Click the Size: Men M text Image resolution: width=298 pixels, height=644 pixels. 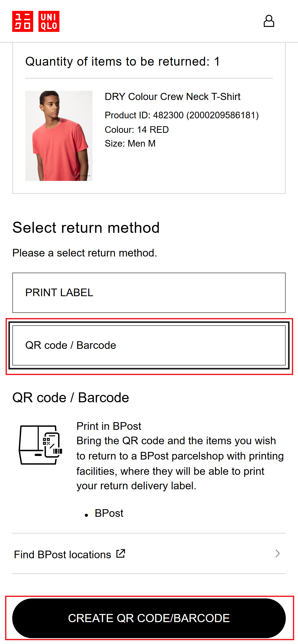[x=130, y=144]
